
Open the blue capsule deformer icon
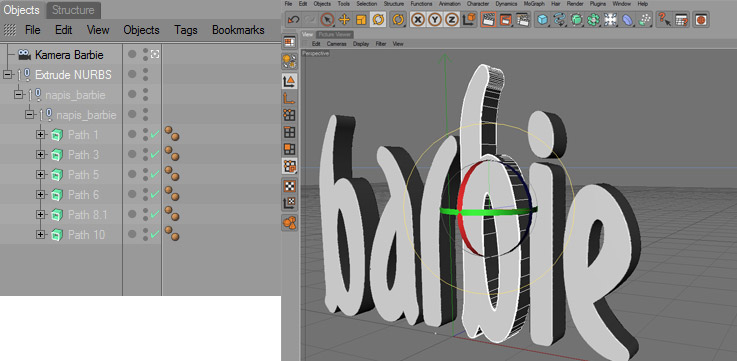(x=628, y=19)
